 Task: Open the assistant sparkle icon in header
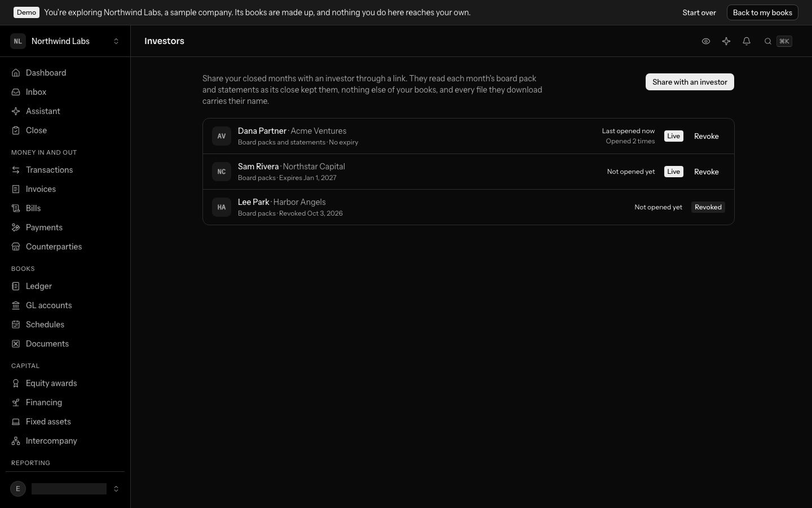click(x=726, y=41)
